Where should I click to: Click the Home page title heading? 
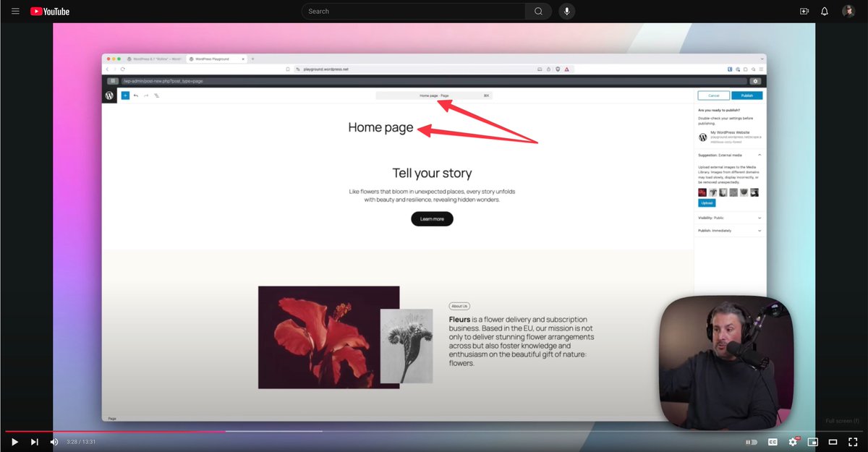tap(380, 128)
